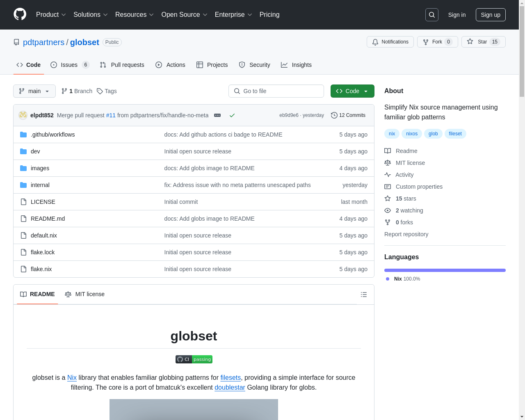Open the README outline list icon
This screenshot has width=525, height=420.
(x=364, y=294)
